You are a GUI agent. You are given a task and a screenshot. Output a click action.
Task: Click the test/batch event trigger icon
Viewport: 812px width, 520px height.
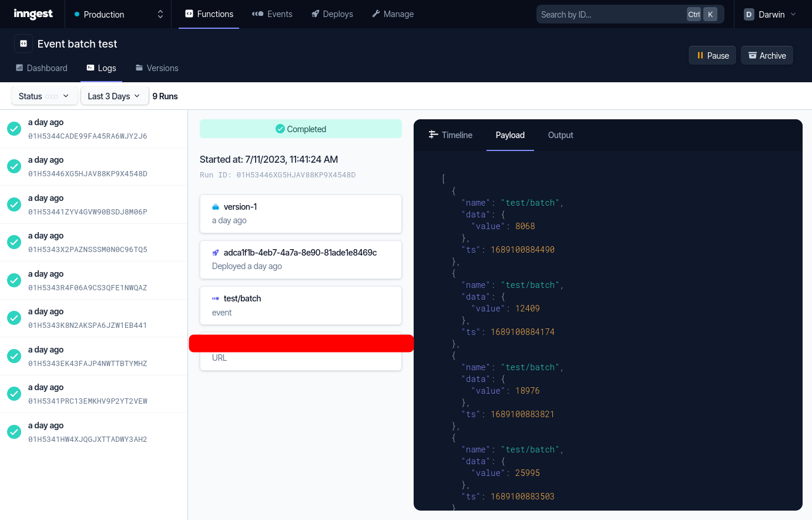coord(214,298)
